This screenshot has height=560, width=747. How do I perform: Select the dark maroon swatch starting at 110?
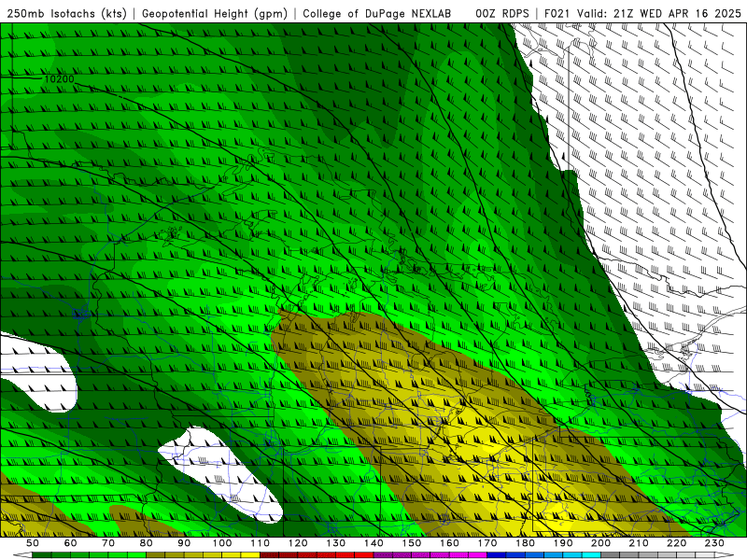[x=270, y=554]
